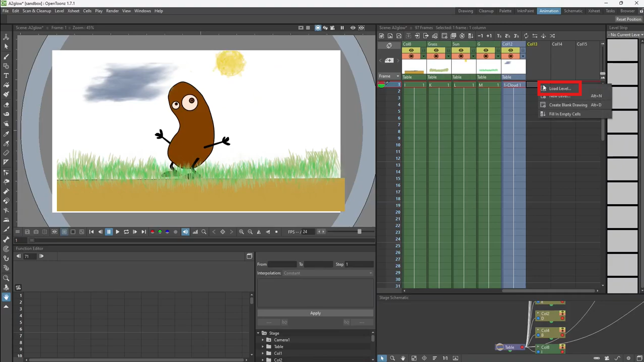Pick the Eraser tool
The image size is (644, 362).
6,105
